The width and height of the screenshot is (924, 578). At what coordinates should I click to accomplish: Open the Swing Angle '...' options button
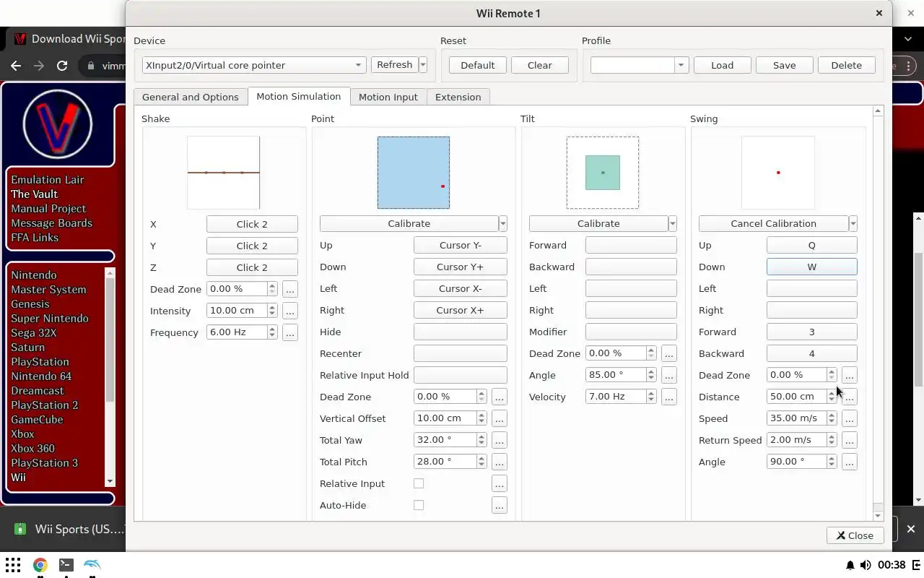[x=849, y=462]
